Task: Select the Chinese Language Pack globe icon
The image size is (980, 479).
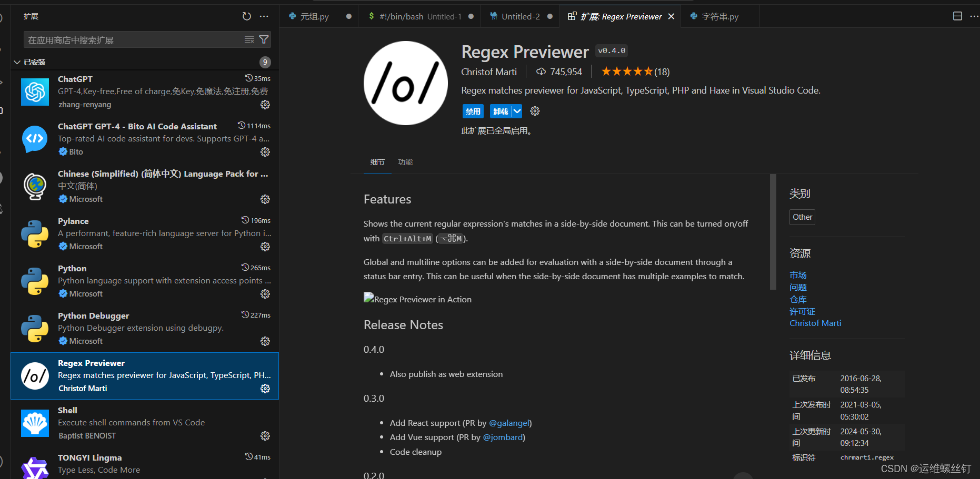Action: [35, 186]
